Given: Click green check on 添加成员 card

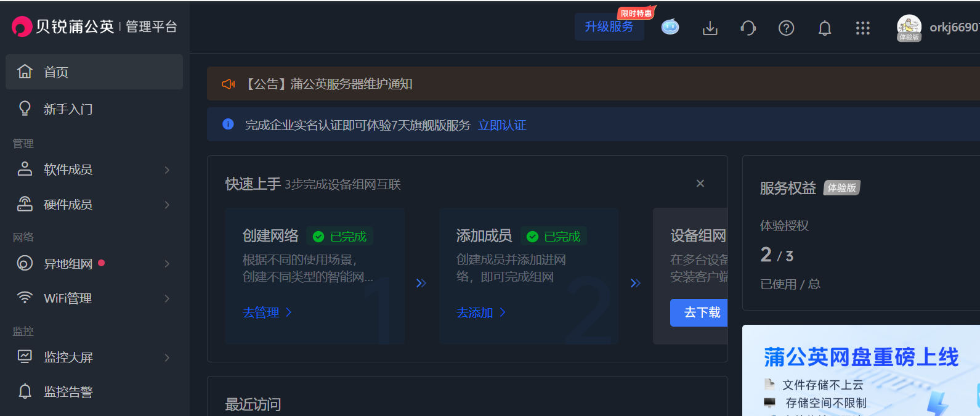Looking at the screenshot, I should (533, 237).
